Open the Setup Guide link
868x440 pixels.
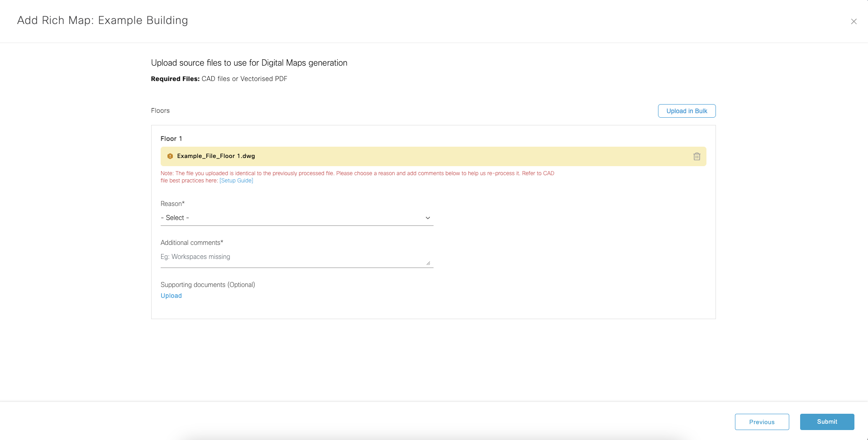(236, 181)
